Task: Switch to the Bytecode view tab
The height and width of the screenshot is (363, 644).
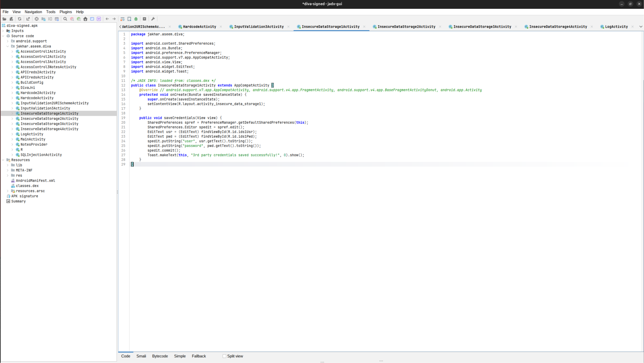Action: tap(160, 356)
